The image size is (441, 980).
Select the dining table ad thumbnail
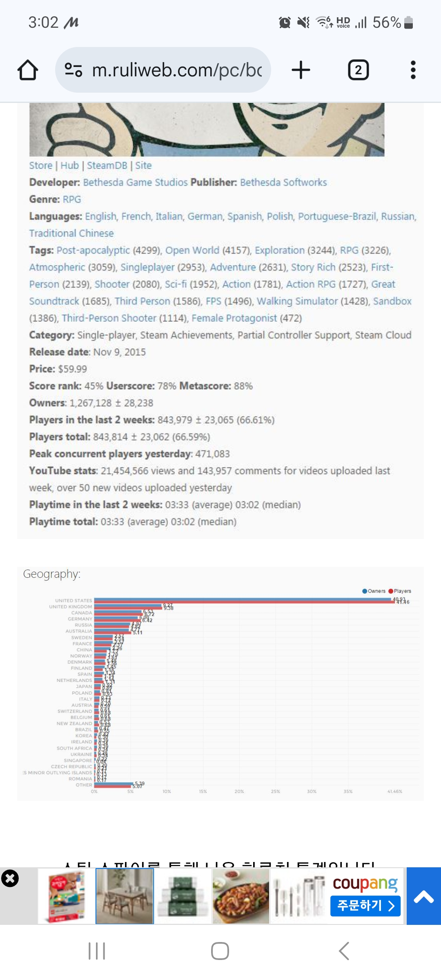coord(125,896)
